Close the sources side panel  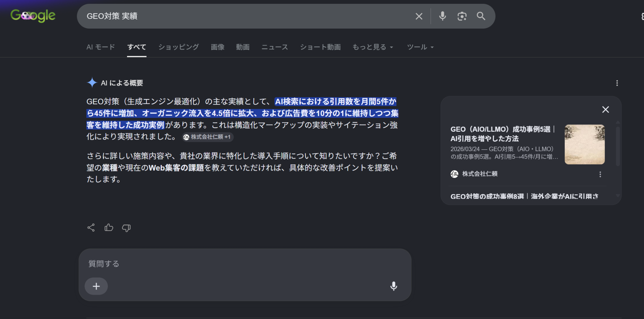605,109
